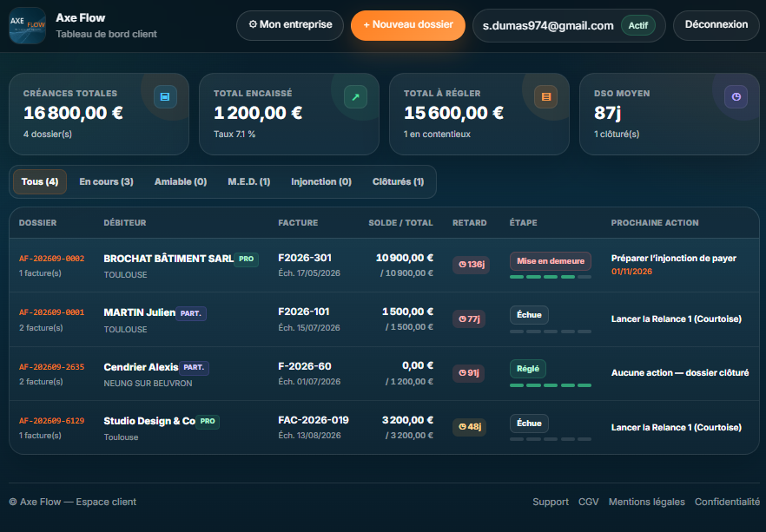
Task: Click PRO badge next to BROCHAT BÂTIMENT SARL
Action: pos(247,259)
